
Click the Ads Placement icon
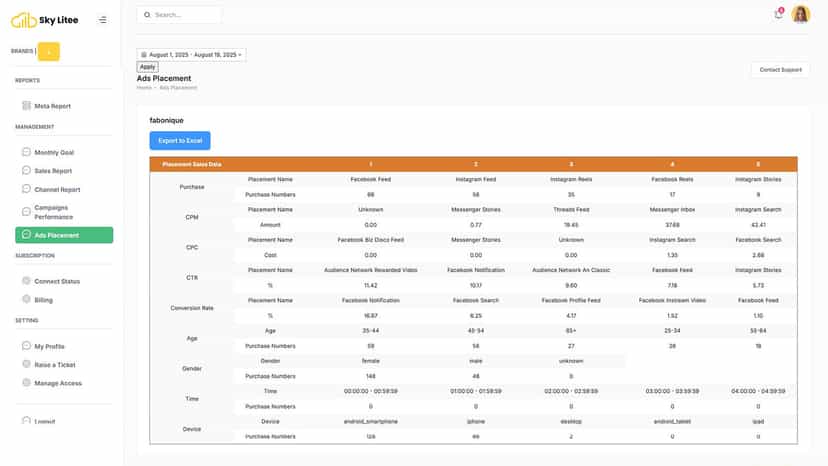26,235
